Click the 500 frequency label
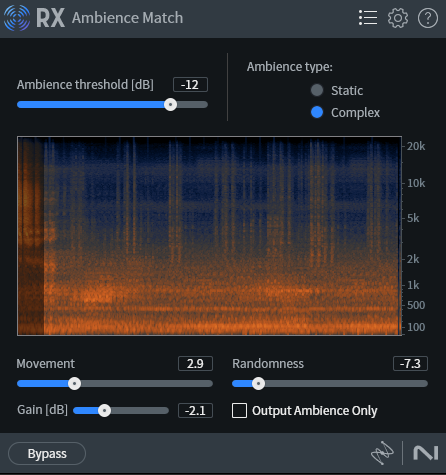This screenshot has height=475, width=446. point(416,305)
